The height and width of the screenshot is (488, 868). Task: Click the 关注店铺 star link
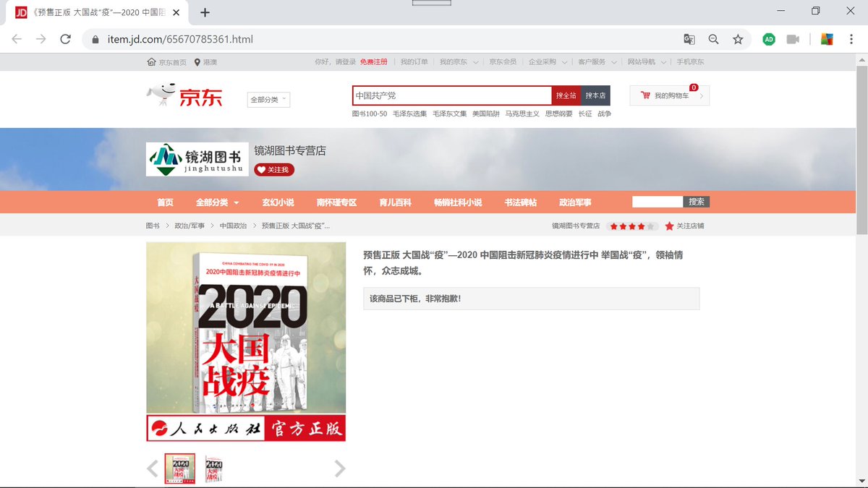click(684, 226)
